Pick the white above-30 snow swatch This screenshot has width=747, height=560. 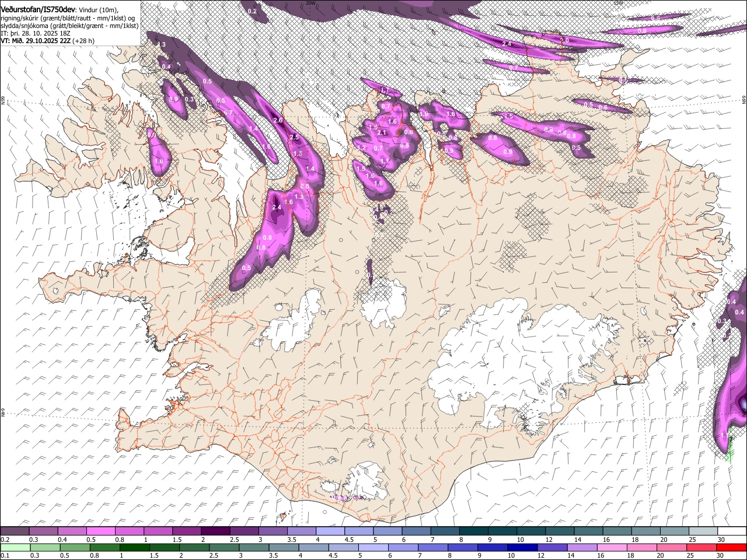732,531
